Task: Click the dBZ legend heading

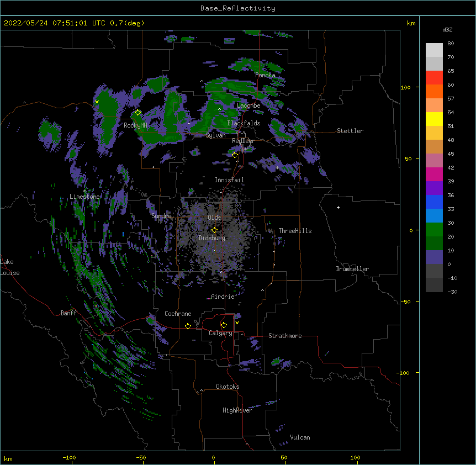Action: click(x=447, y=29)
